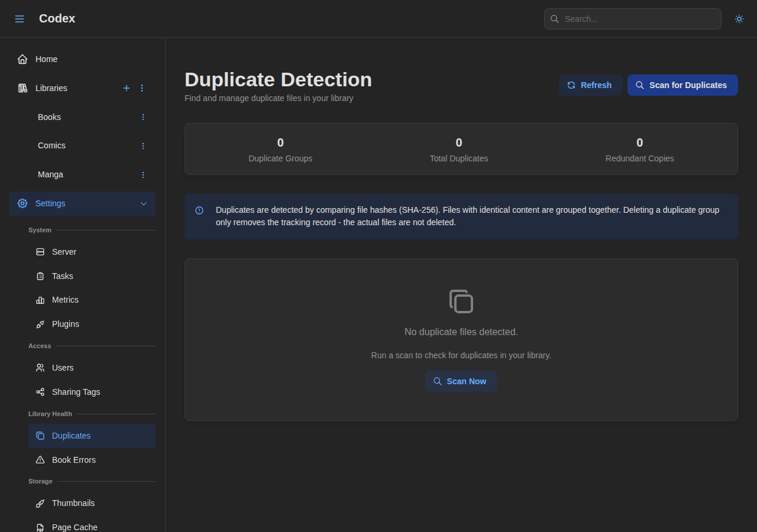Open the Duplicates copy icon in sidebar
757x532 pixels.
(40, 436)
